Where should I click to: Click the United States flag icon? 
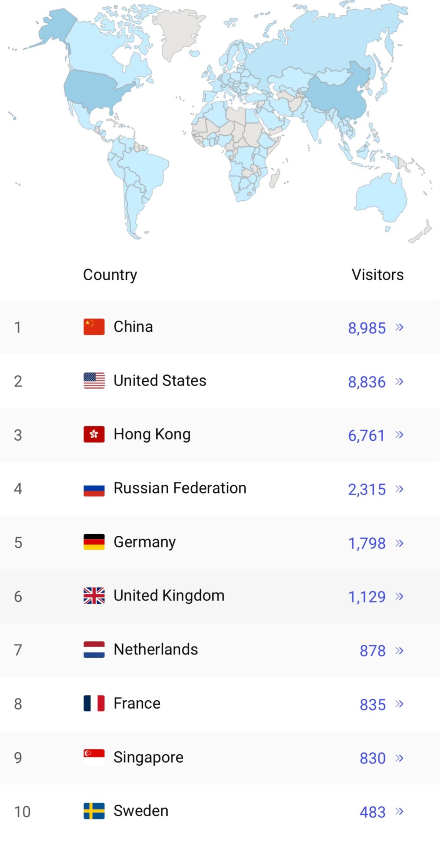click(x=94, y=380)
